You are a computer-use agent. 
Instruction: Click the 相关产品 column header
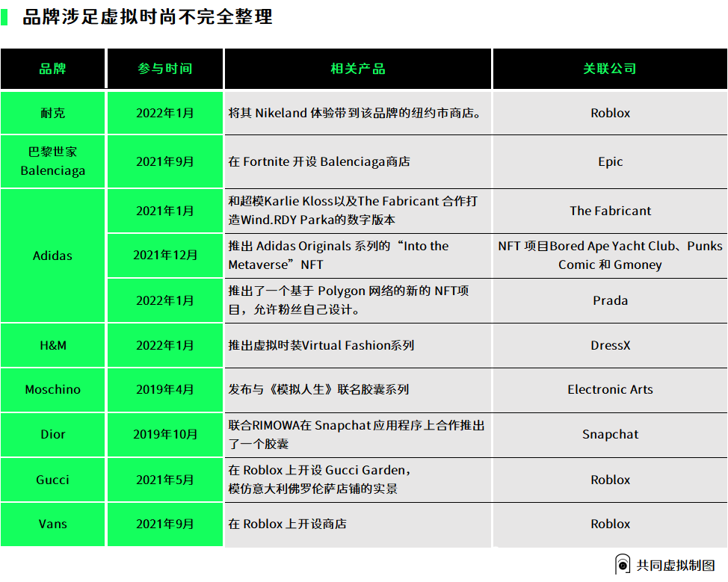coord(358,69)
